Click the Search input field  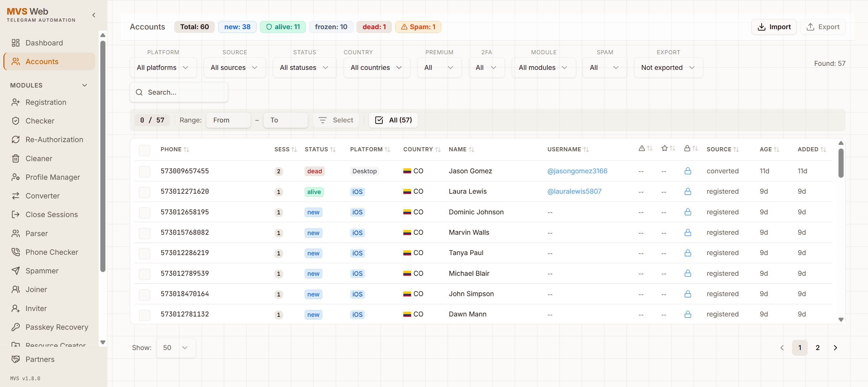click(179, 92)
